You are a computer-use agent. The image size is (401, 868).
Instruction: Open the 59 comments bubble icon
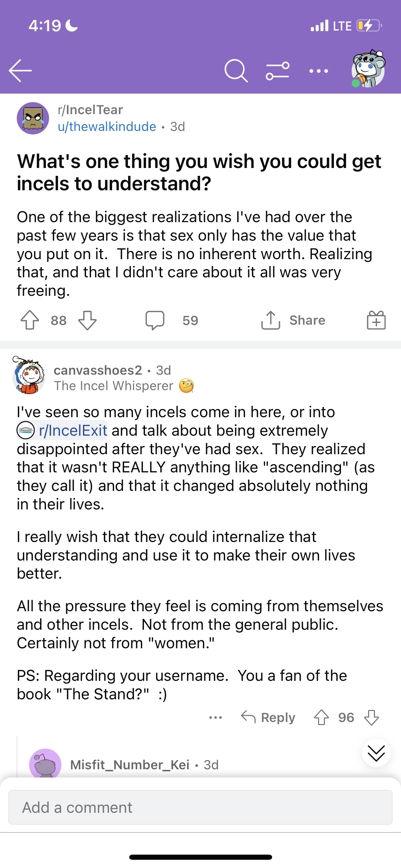point(155,320)
